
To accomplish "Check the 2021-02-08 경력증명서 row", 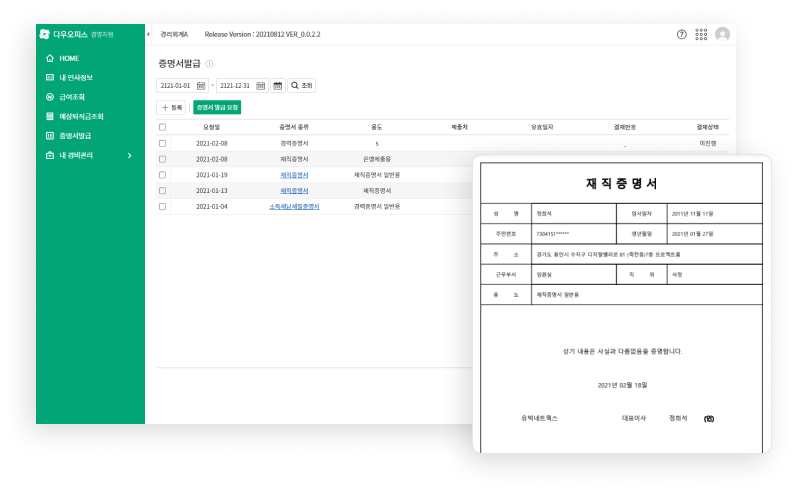I will (x=162, y=143).
